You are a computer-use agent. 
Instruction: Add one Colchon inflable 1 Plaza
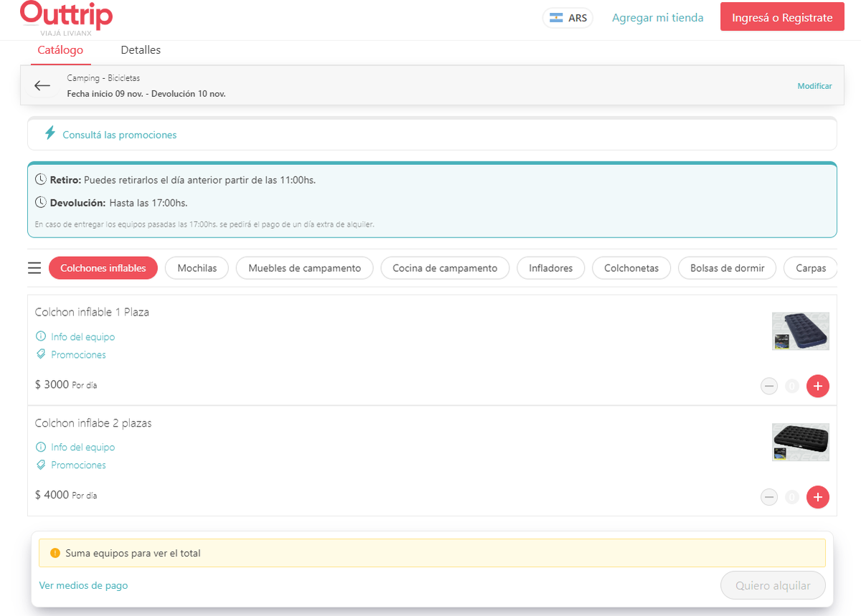[x=817, y=387]
